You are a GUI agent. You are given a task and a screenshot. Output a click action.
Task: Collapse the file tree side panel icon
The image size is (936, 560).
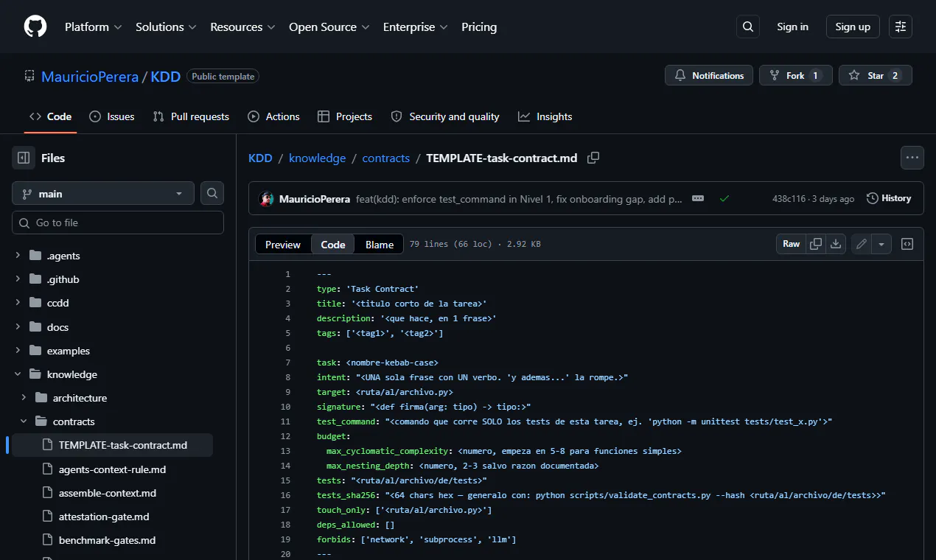point(24,158)
